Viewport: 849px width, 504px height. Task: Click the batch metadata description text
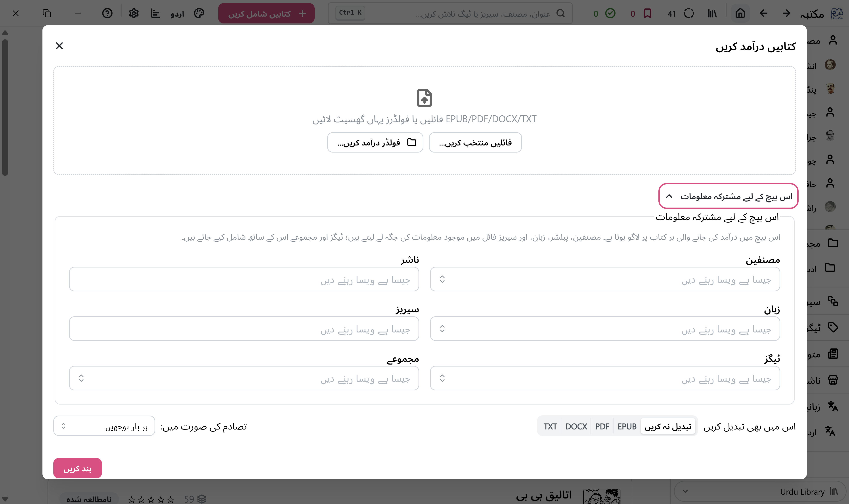coord(481,237)
